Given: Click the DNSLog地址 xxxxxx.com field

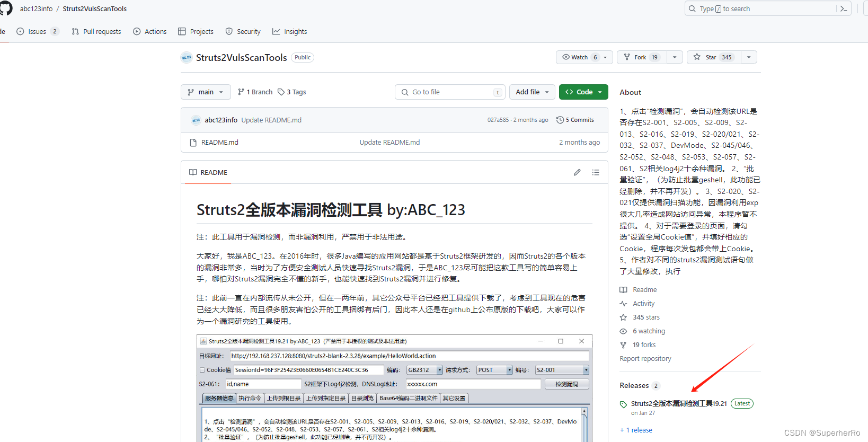Looking at the screenshot, I should [x=473, y=384].
